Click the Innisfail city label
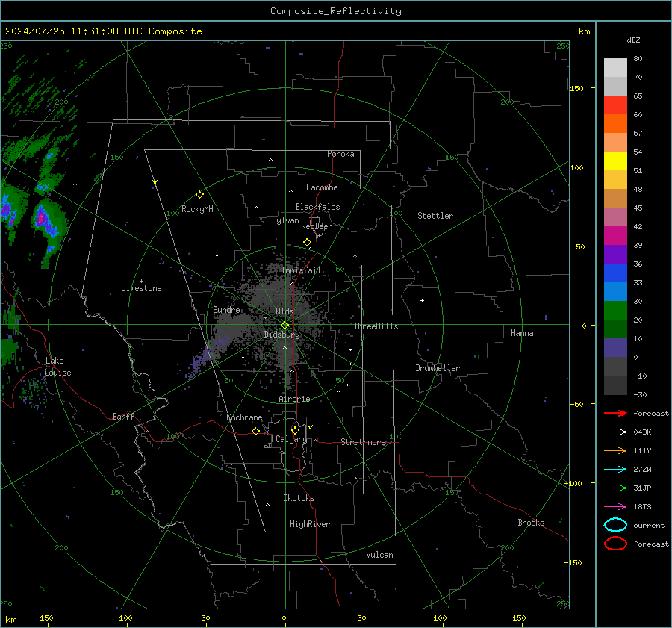 pyautogui.click(x=302, y=270)
